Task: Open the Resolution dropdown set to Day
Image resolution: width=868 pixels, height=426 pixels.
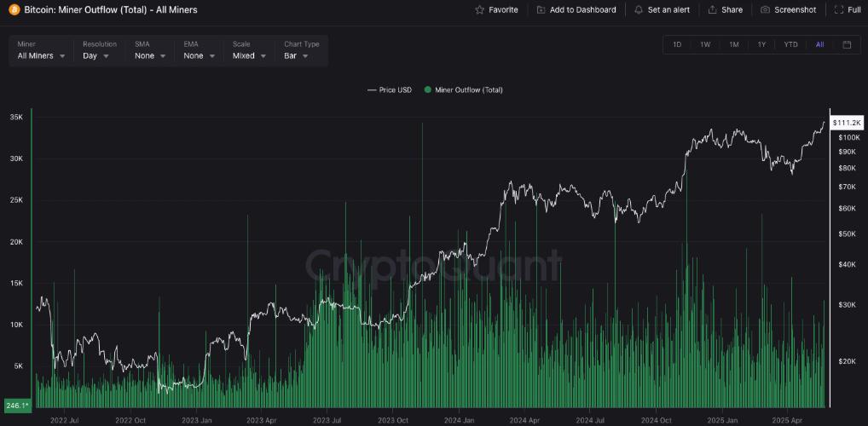Action: coord(95,55)
